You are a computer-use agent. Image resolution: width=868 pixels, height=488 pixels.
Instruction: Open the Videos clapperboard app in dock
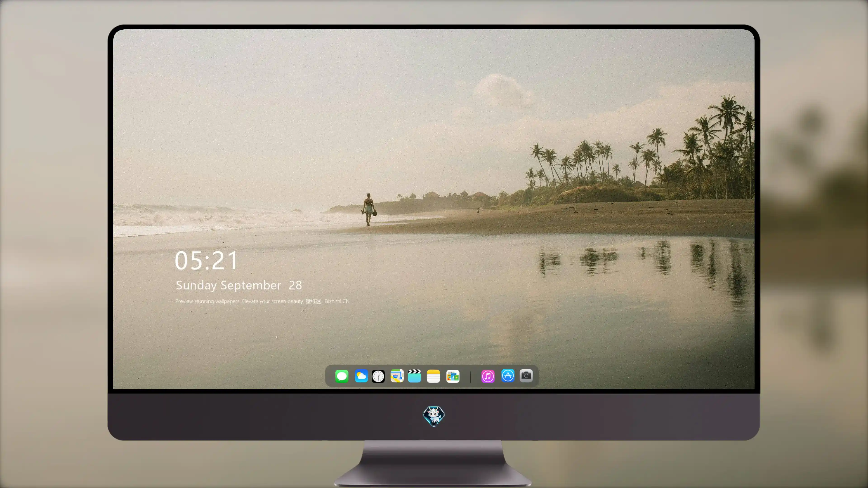click(415, 376)
